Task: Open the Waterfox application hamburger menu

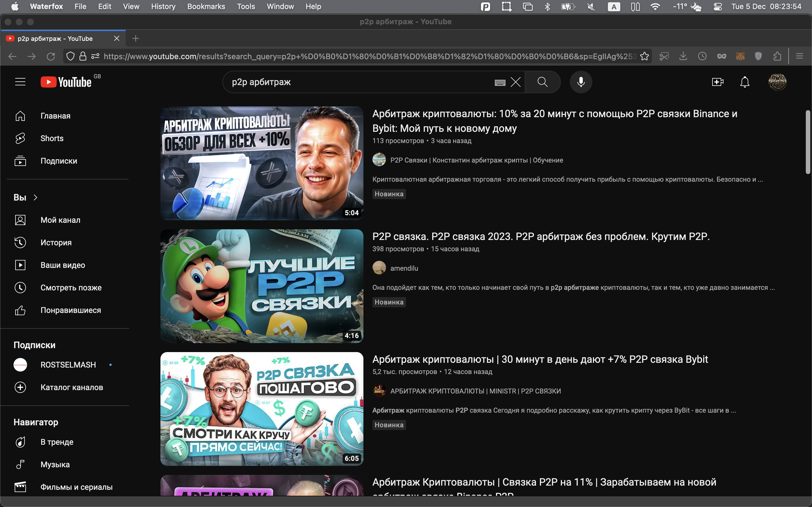Action: 799,56
